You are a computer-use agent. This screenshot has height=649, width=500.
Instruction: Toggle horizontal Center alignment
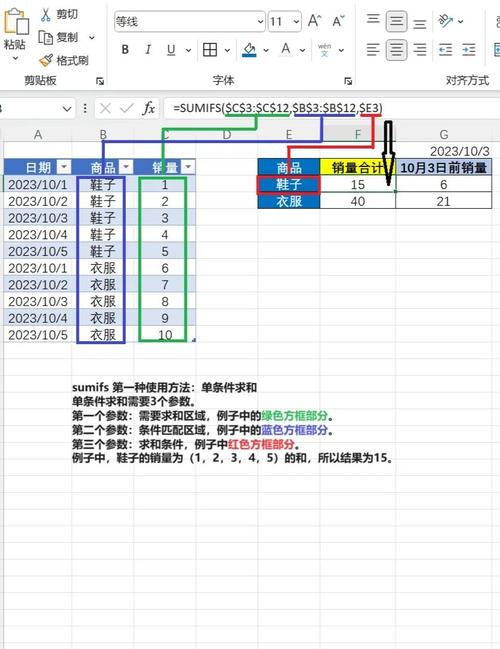[x=396, y=50]
